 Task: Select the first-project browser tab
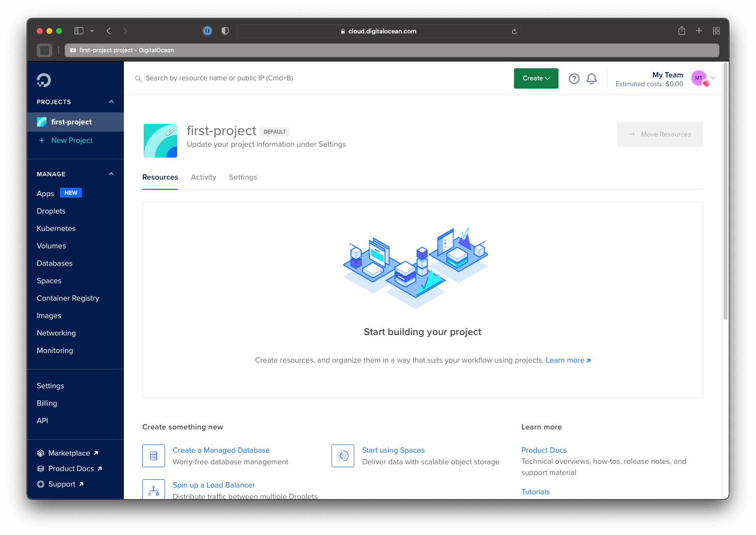click(x=392, y=50)
